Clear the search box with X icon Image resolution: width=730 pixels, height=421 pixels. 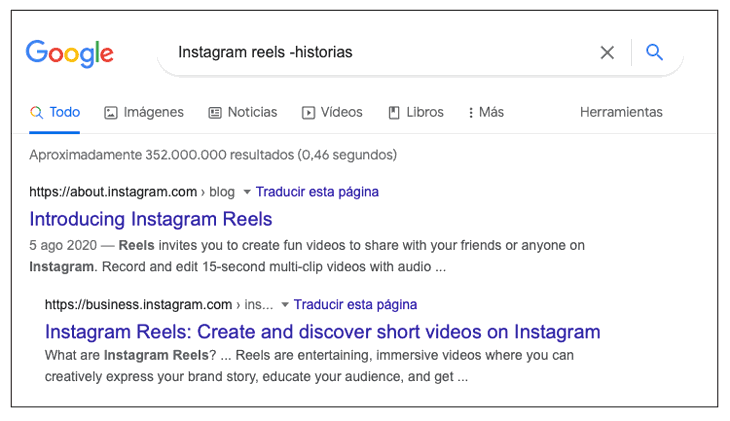(607, 53)
